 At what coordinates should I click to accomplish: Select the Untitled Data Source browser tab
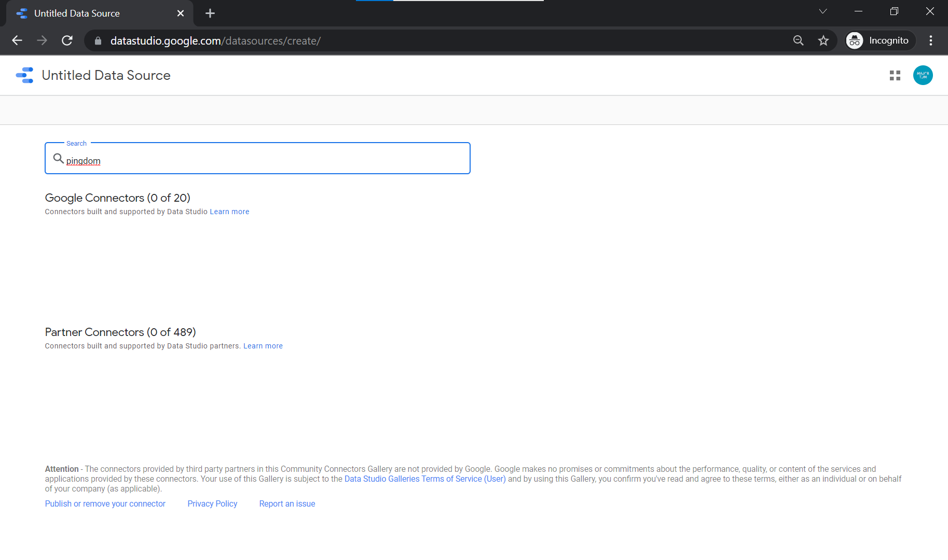coord(88,13)
